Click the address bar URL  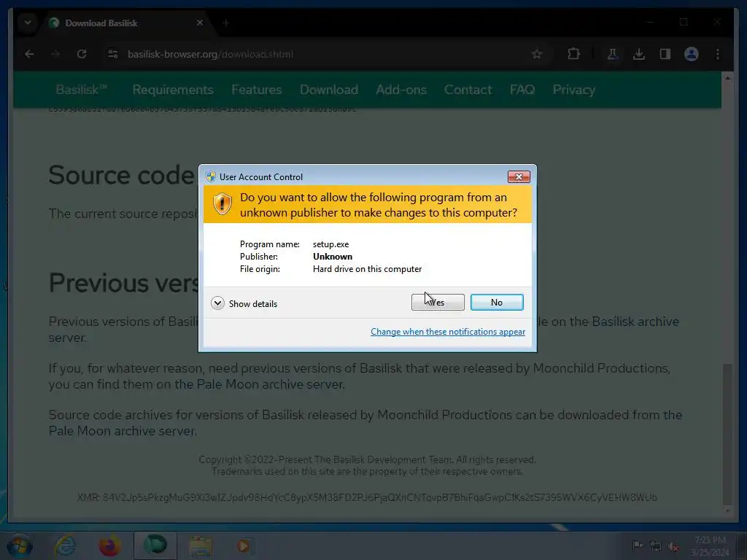[210, 54]
